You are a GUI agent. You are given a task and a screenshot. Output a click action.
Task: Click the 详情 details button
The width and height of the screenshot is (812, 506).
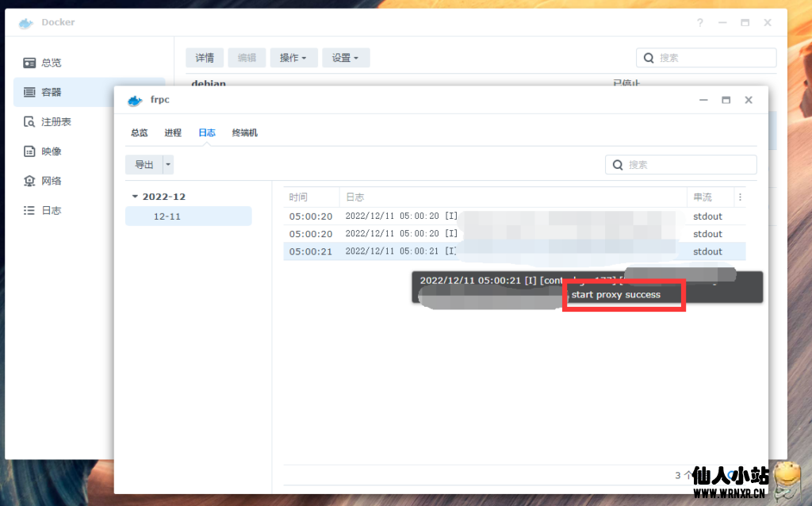pyautogui.click(x=205, y=58)
